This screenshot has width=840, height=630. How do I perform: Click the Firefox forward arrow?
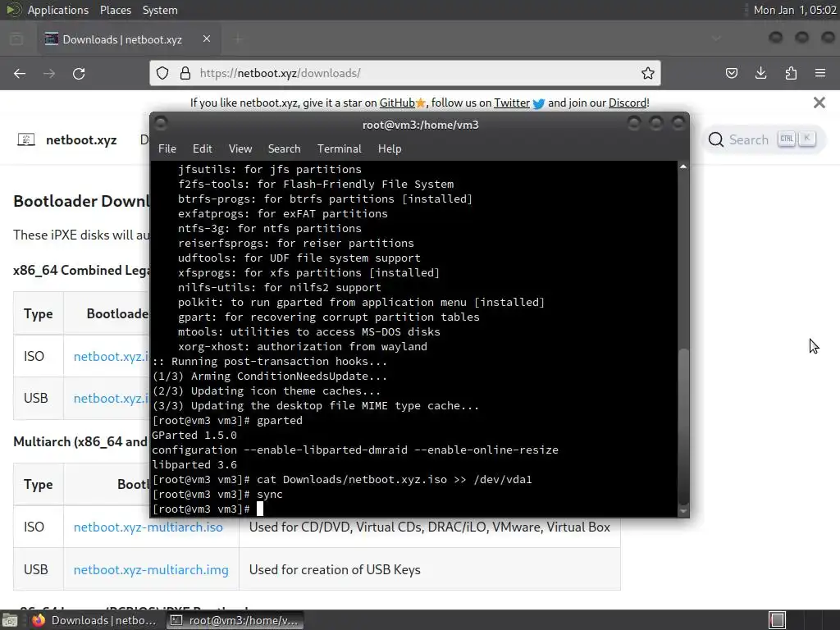[49, 73]
